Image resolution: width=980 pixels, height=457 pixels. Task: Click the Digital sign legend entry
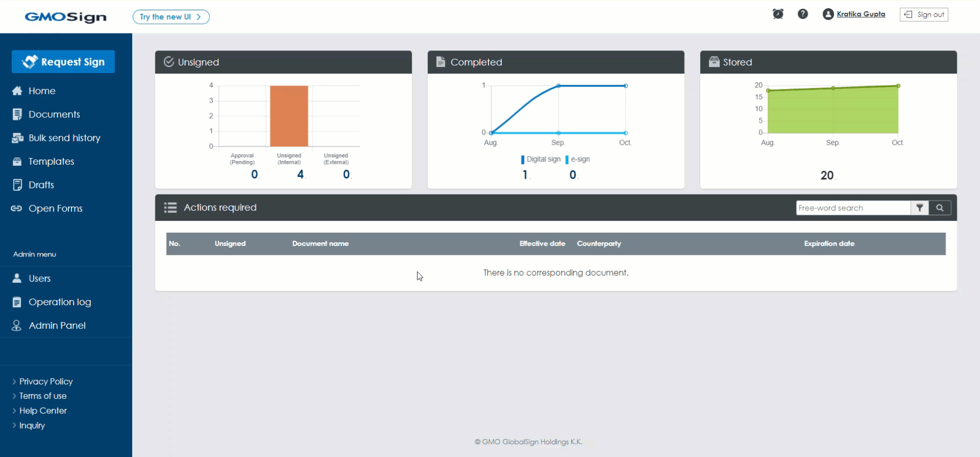[541, 160]
